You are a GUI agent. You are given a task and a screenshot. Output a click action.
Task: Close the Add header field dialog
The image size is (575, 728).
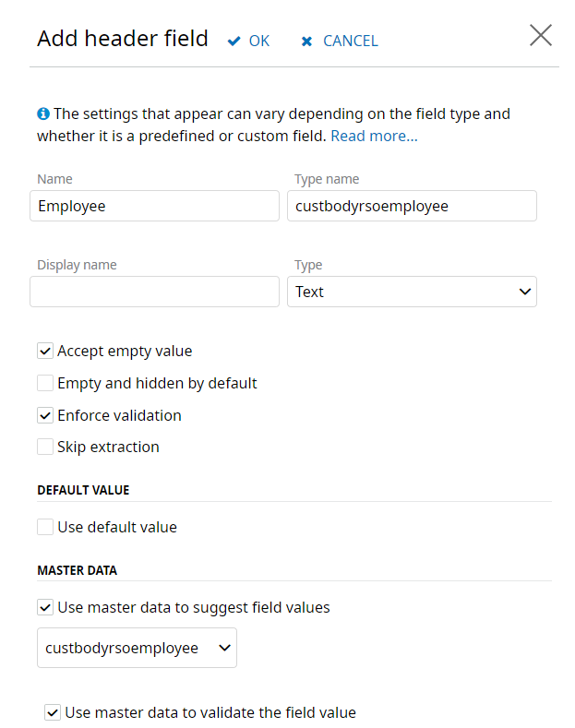(x=540, y=36)
